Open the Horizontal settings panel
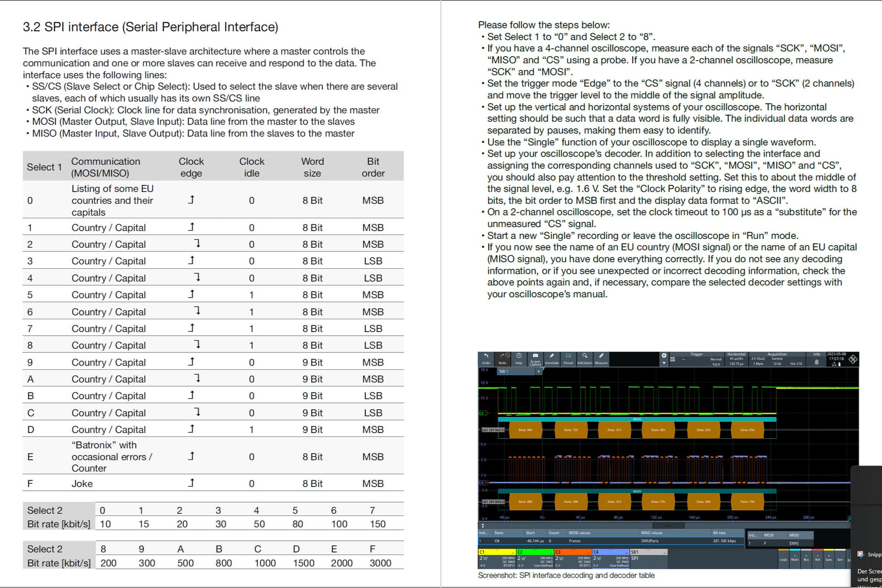Viewport: 882px width, 588px height. pyautogui.click(x=736, y=359)
